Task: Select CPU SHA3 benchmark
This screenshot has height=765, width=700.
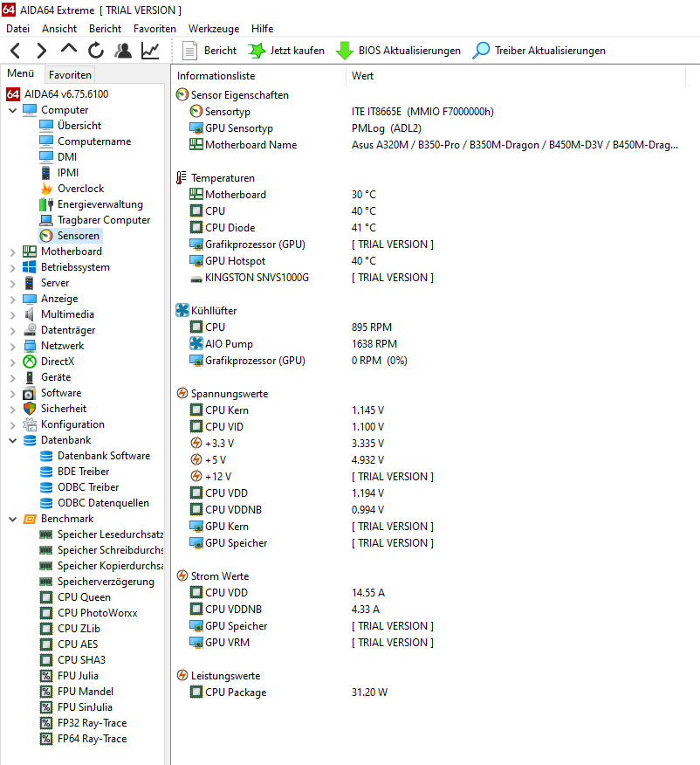Action: click(81, 660)
